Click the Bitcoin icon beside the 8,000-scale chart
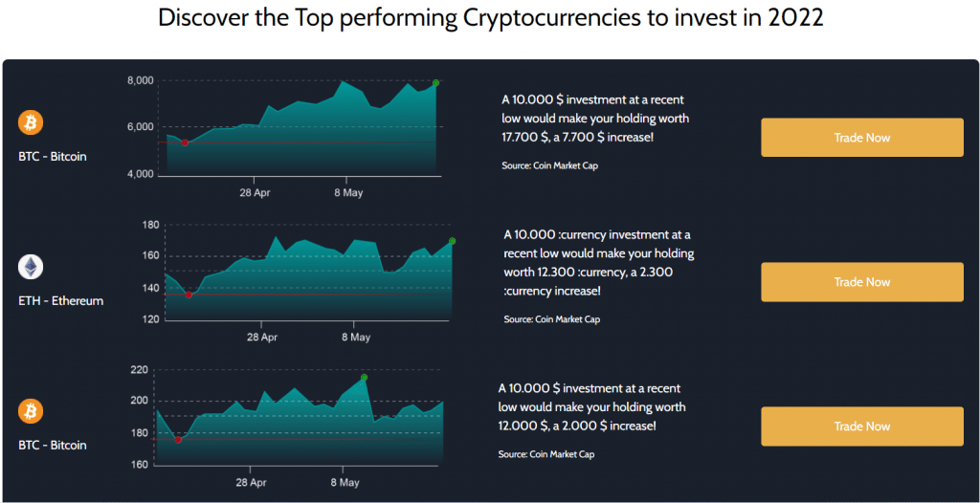The width and height of the screenshot is (980, 503). click(32, 122)
